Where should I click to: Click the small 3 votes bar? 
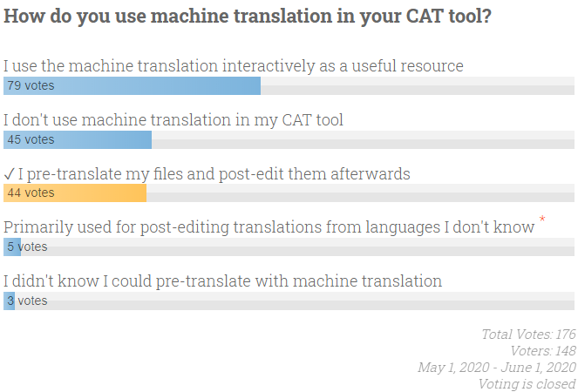tap(10, 301)
